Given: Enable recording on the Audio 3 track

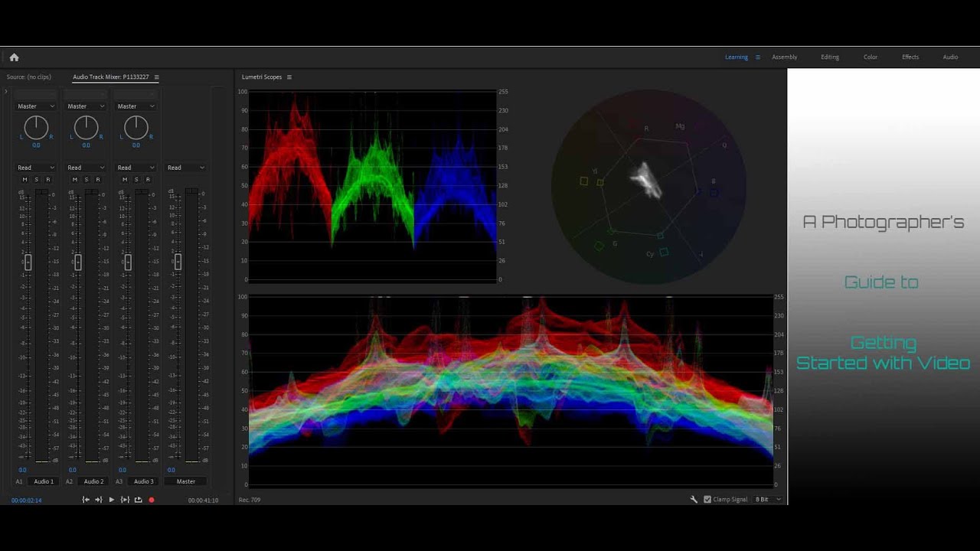Looking at the screenshot, I should 147,180.
